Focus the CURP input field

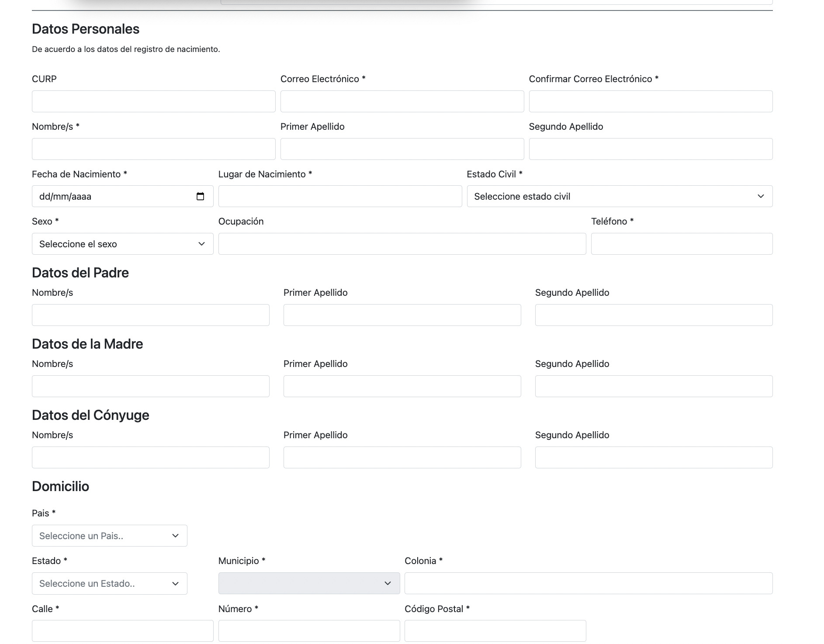[153, 101]
